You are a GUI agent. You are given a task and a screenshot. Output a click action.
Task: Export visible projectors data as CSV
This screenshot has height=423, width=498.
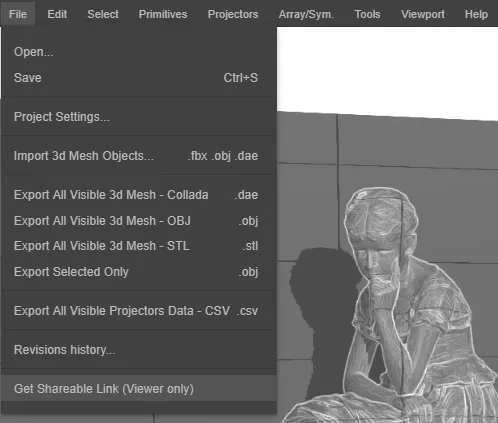coord(139,311)
